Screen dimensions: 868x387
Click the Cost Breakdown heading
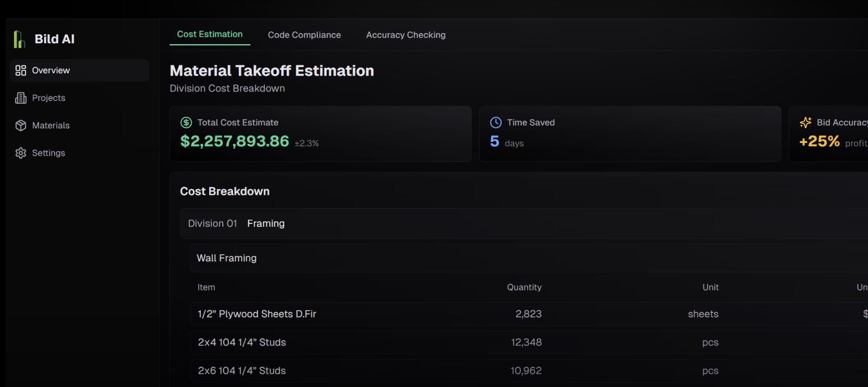(x=225, y=191)
